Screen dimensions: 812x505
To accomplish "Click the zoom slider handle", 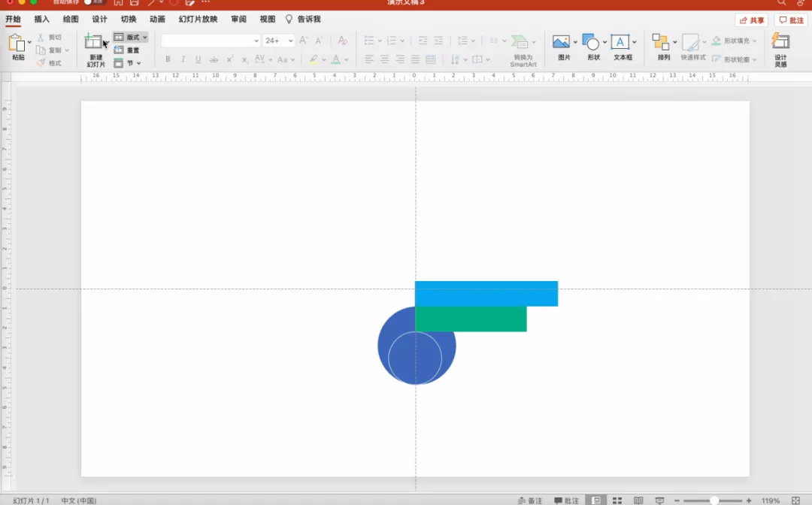I will pyautogui.click(x=714, y=500).
